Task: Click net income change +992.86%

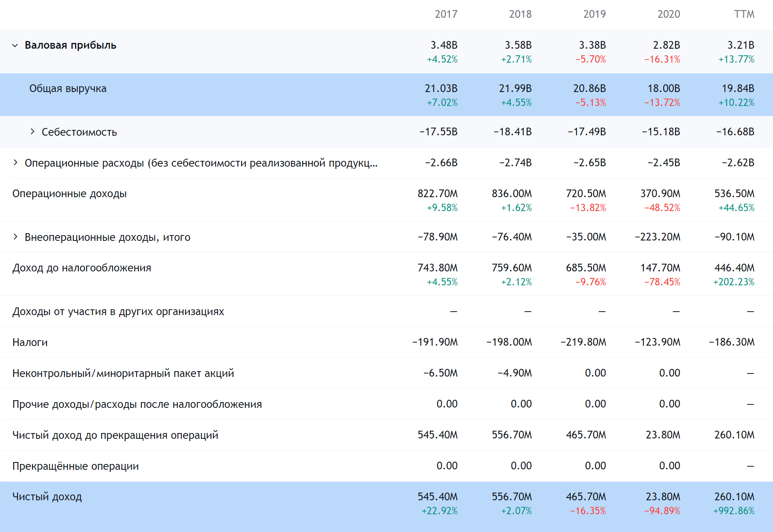Action: (x=734, y=511)
